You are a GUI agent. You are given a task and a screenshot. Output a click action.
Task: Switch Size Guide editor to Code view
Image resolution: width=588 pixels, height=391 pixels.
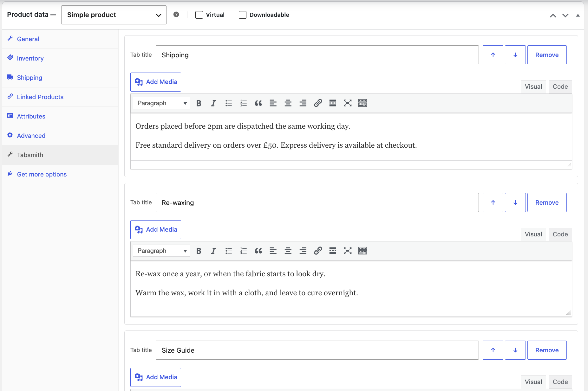[560, 382]
